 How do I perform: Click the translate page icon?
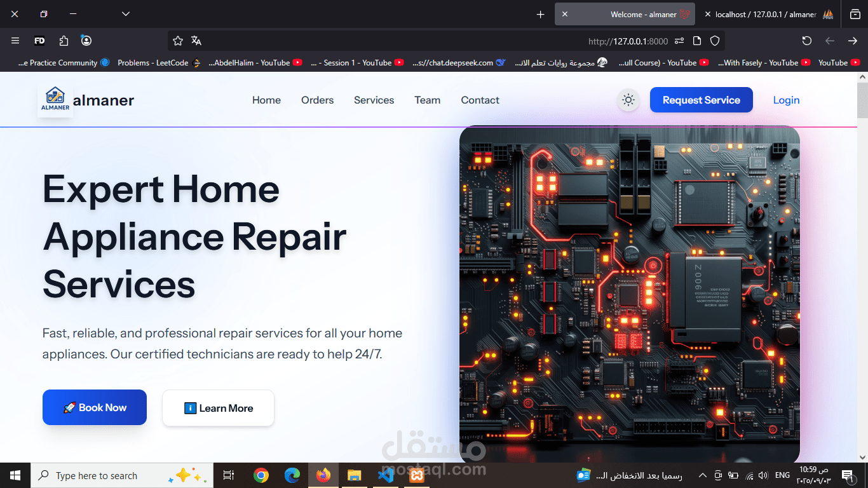click(196, 41)
